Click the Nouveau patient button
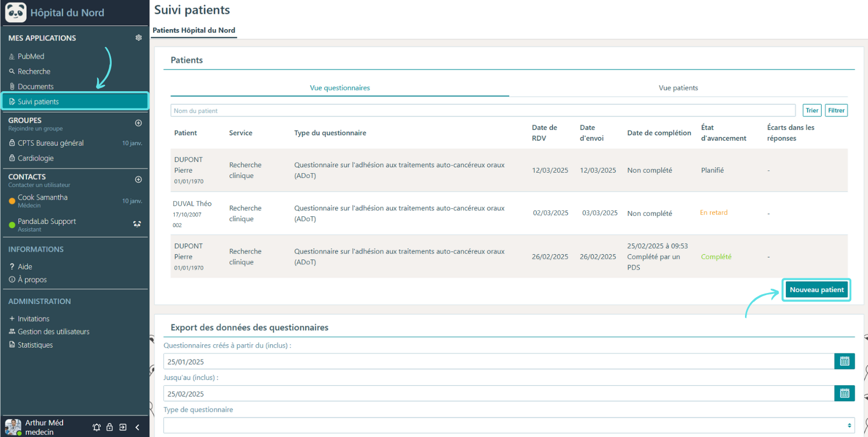 817,290
